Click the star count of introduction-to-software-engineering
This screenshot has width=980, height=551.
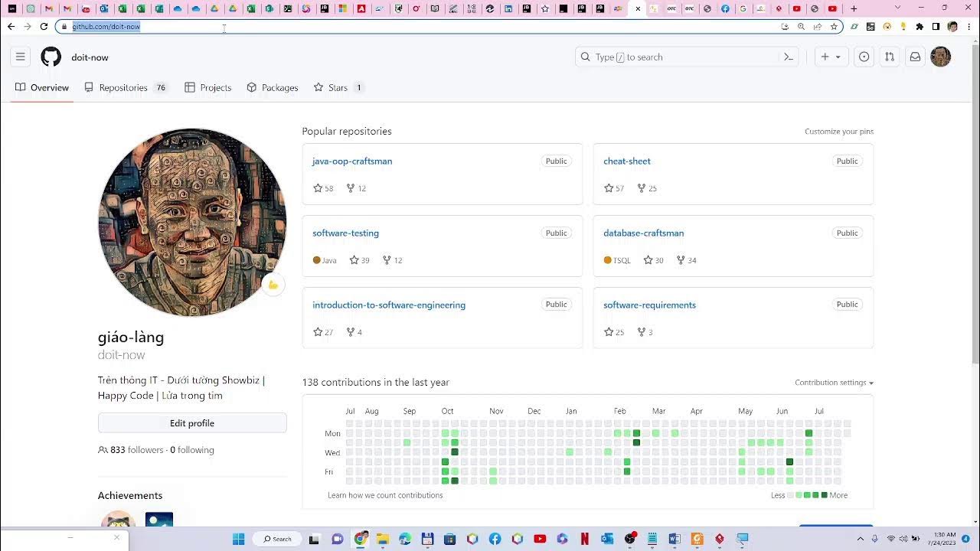(x=323, y=332)
